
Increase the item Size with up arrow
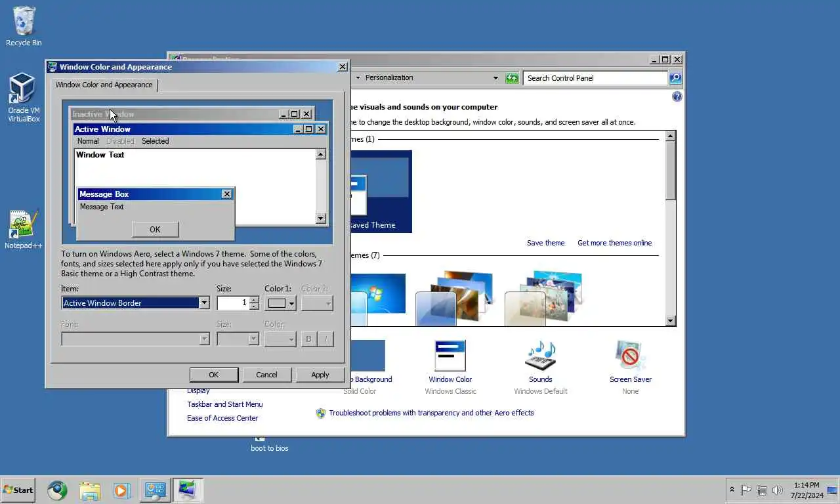click(254, 300)
